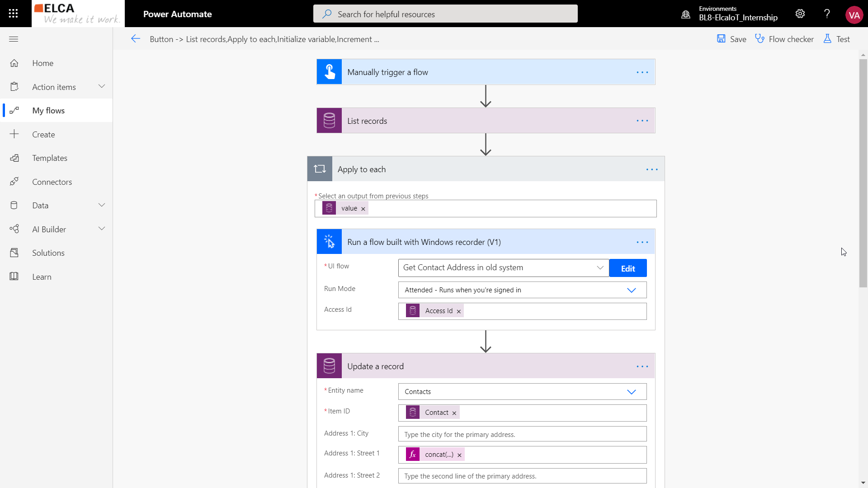The image size is (868, 488).
Task: Click the Test flask icon
Action: (x=827, y=39)
